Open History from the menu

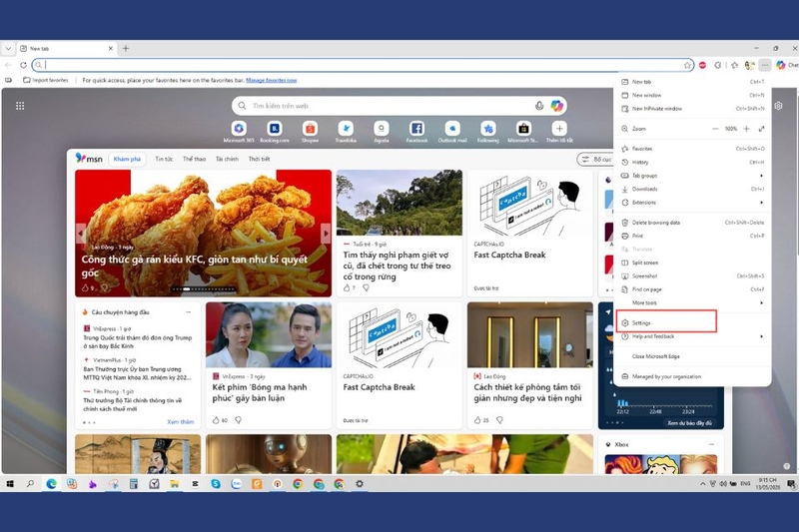692,163
